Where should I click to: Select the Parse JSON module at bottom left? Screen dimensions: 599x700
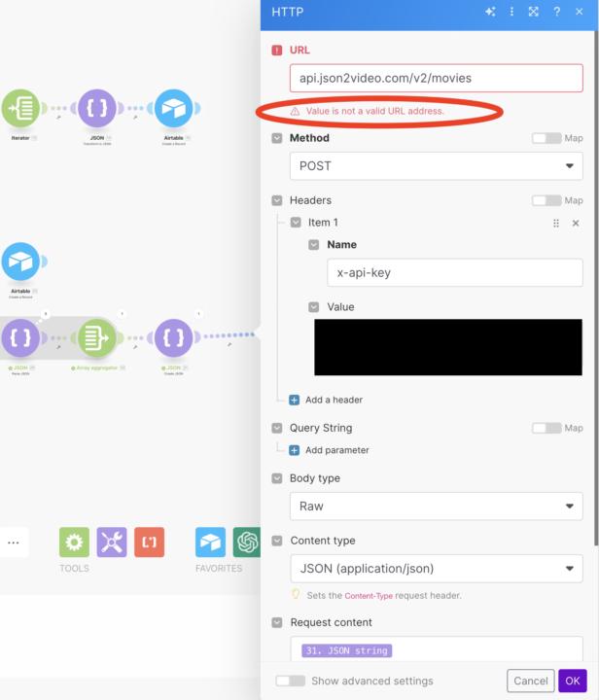(x=20, y=338)
